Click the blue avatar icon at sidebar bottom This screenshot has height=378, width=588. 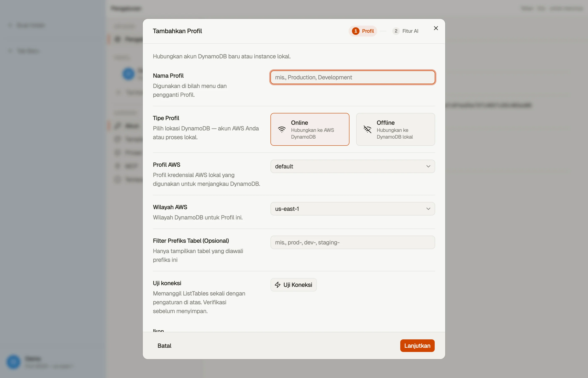pos(13,362)
